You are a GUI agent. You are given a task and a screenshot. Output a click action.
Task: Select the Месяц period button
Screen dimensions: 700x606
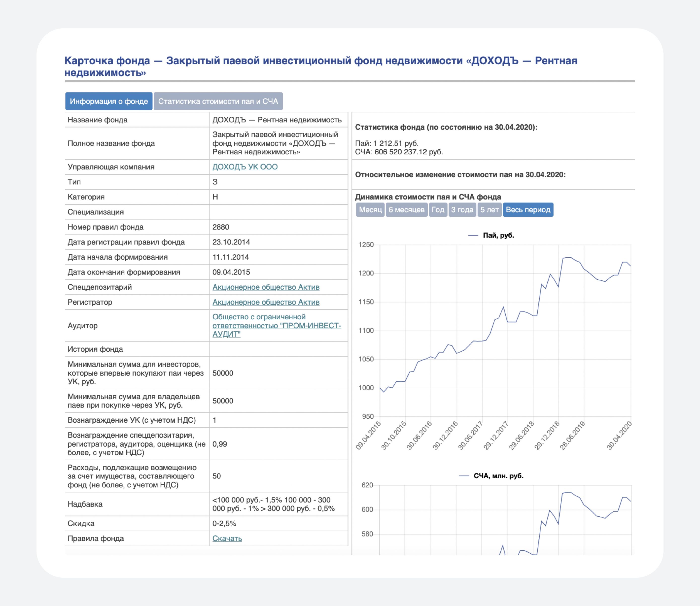click(x=370, y=210)
